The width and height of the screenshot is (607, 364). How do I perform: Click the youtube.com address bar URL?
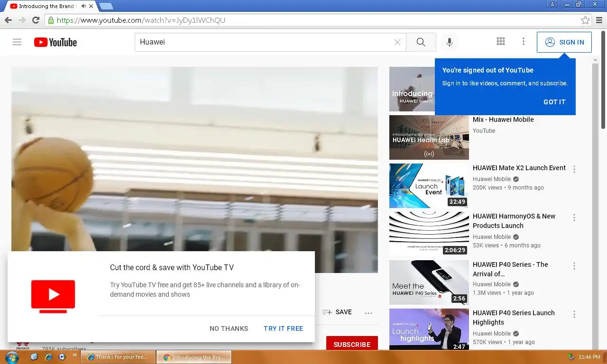141,20
